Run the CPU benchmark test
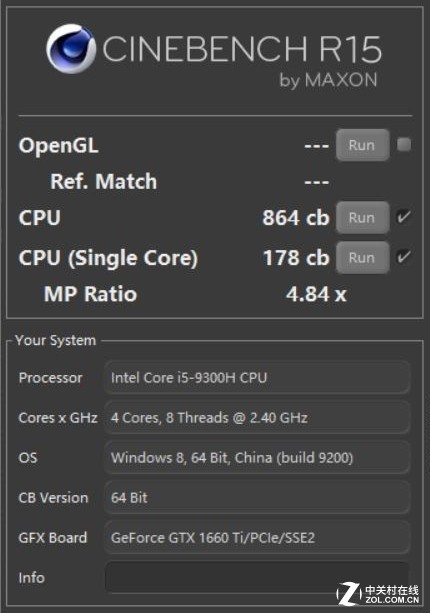 pos(362,218)
